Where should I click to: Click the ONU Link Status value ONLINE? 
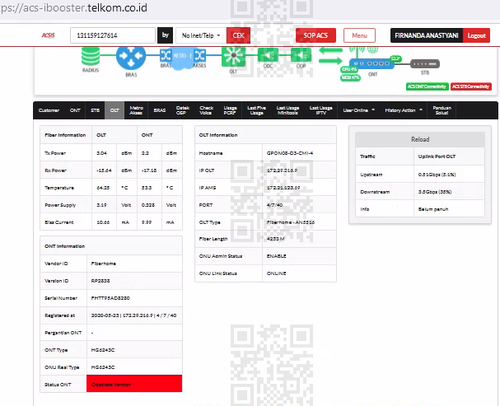coord(276,273)
